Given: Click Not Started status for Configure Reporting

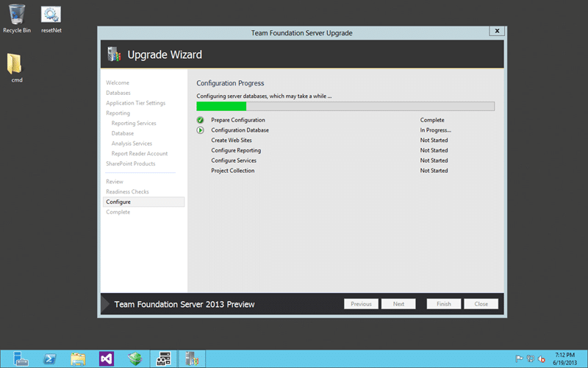Looking at the screenshot, I should coord(434,151).
